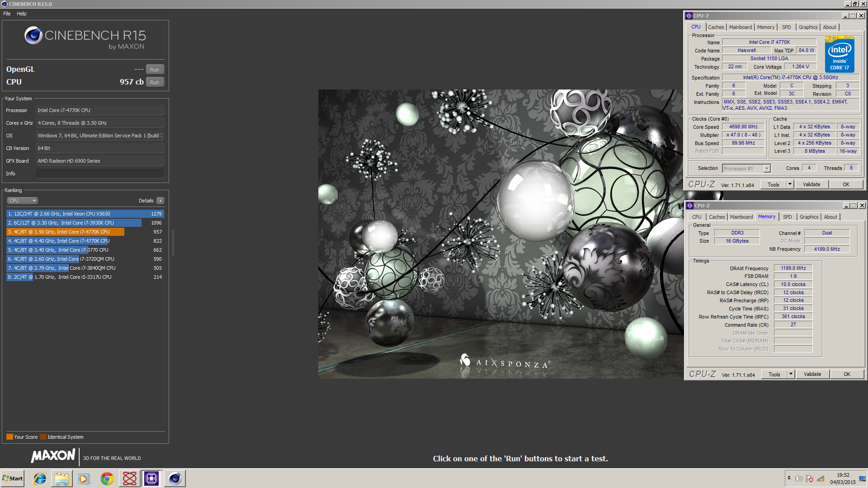Open the File menu in Cinebench
Screen dimensions: 868x488
click(7, 14)
